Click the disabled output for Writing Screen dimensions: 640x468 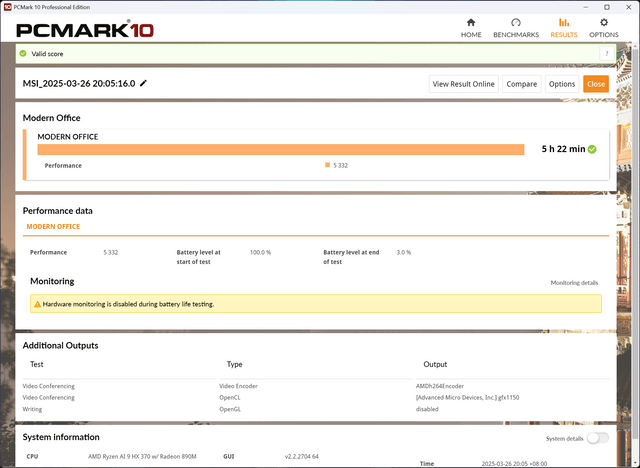(x=427, y=409)
